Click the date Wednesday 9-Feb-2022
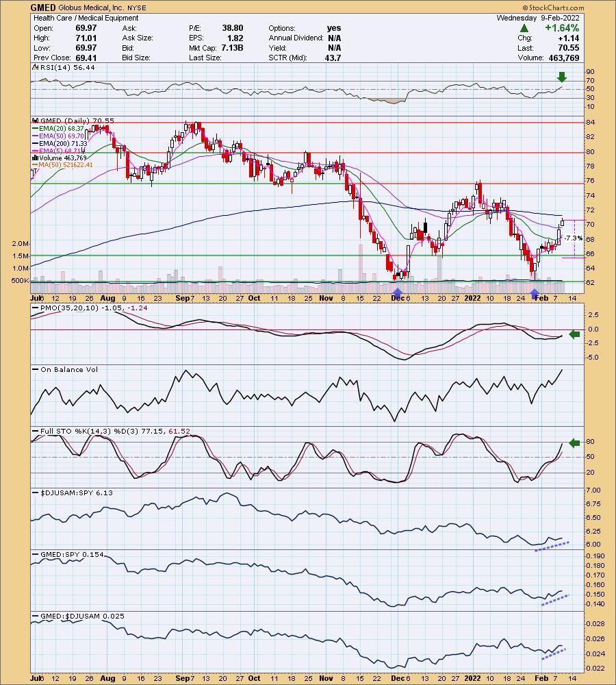 tap(538, 18)
